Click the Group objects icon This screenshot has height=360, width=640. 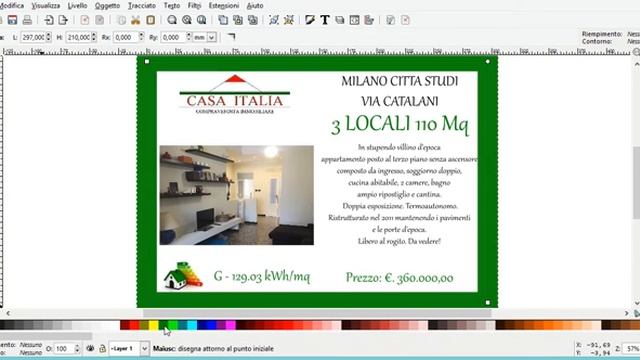point(274,20)
